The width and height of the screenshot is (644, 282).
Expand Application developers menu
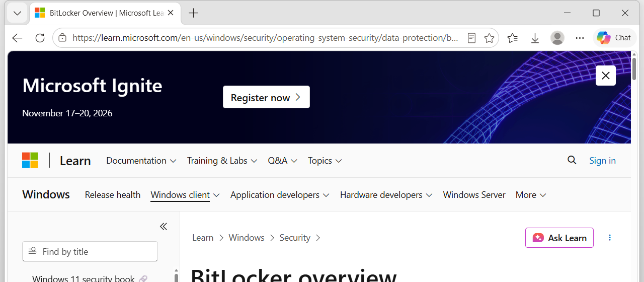coord(280,195)
